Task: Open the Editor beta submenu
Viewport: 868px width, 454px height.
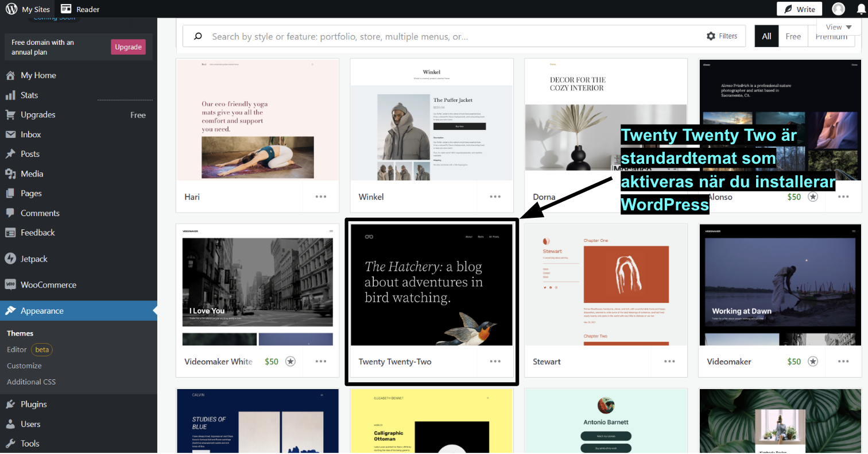Action: (30, 349)
